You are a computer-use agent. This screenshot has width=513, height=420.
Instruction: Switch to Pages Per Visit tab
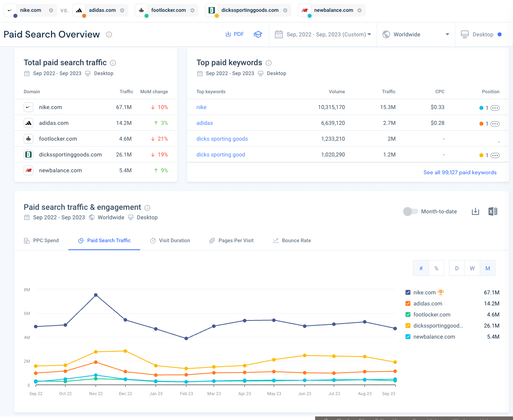[231, 241]
